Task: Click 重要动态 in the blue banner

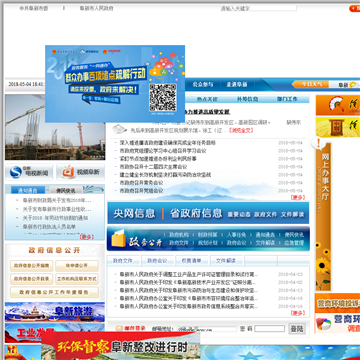Action: point(239,214)
